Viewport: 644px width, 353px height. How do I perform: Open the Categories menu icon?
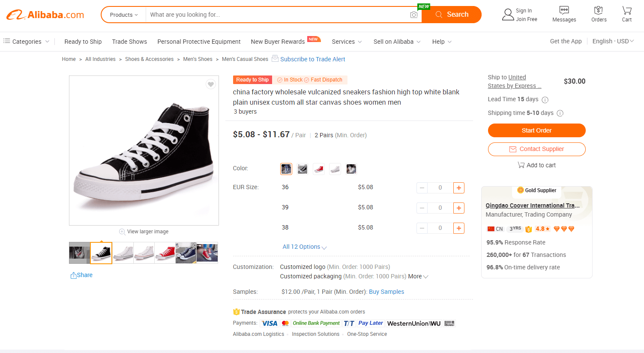(x=6, y=41)
